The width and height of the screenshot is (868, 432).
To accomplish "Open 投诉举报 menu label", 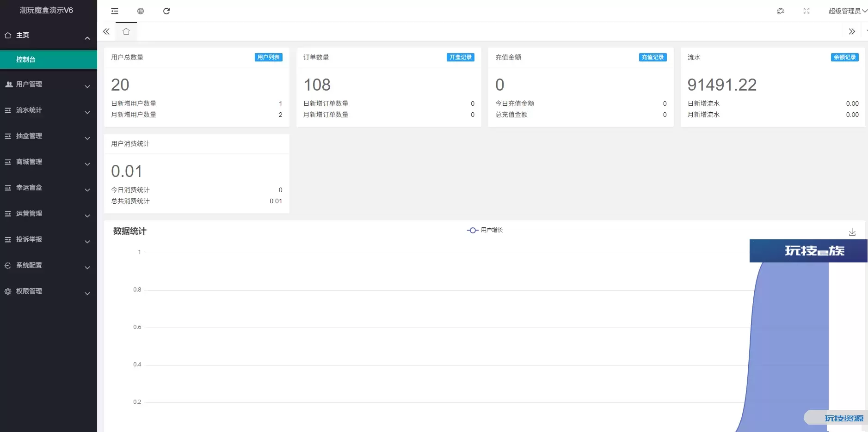I will 29,239.
